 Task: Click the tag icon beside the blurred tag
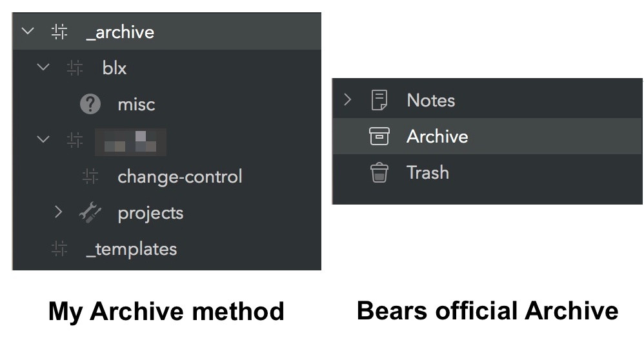click(75, 139)
